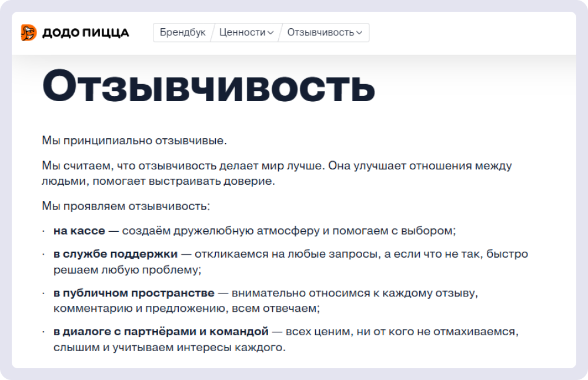This screenshot has height=380, width=588.
Task: Click the bullet marker before "на кассе"
Action: tap(44, 231)
